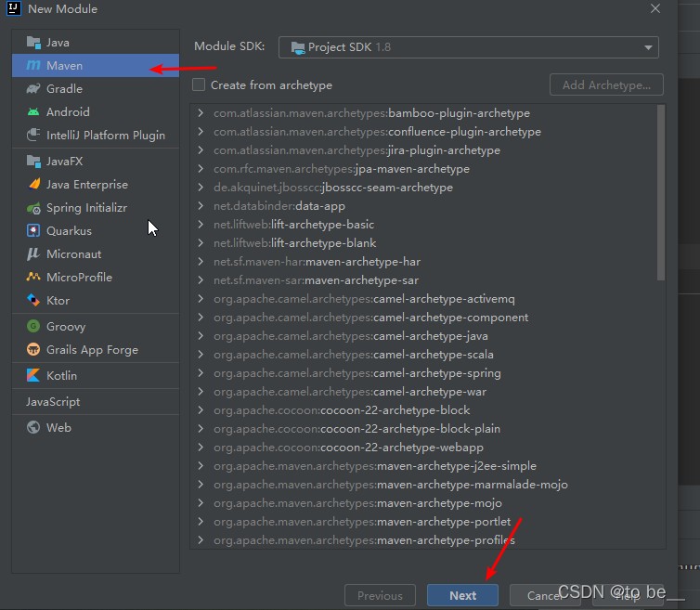This screenshot has width=700, height=610.
Task: Select maven-archetype-profiles row
Action: point(423,539)
